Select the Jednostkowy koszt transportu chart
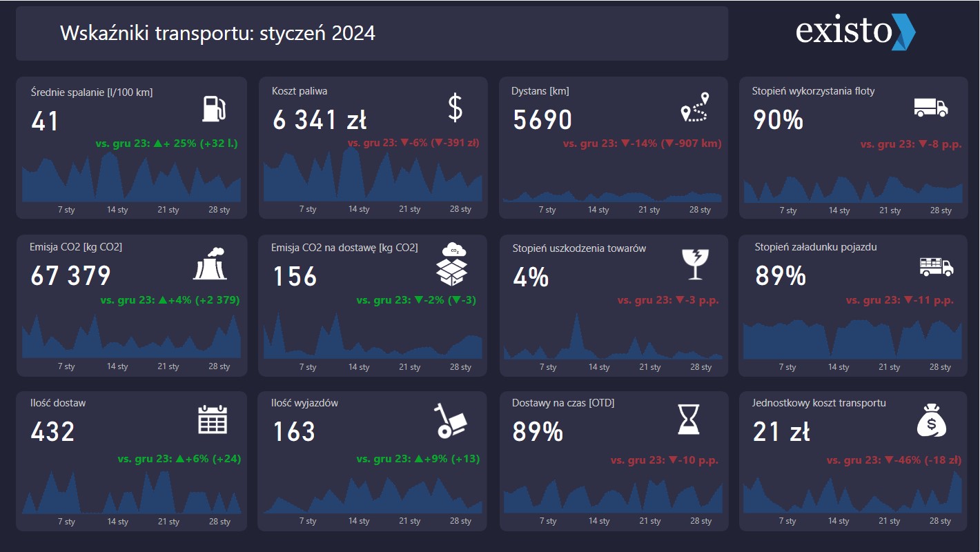 (x=852, y=492)
